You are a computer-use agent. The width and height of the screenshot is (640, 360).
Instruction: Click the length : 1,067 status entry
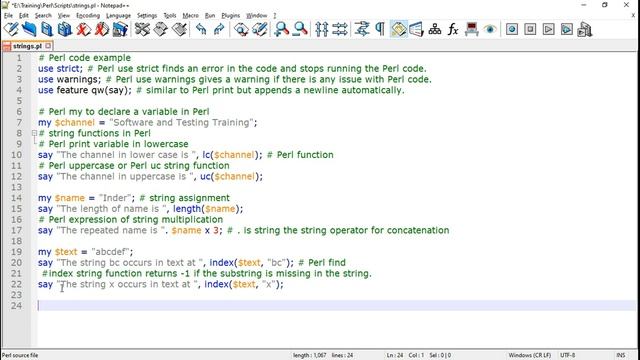point(309,355)
